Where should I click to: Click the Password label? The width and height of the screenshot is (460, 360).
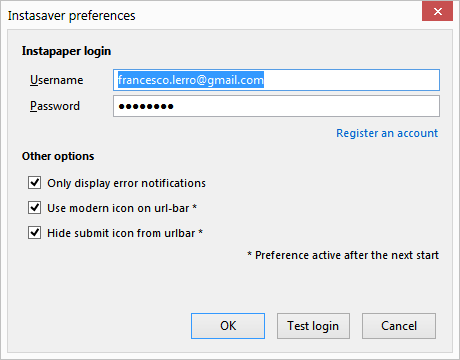pyautogui.click(x=55, y=106)
